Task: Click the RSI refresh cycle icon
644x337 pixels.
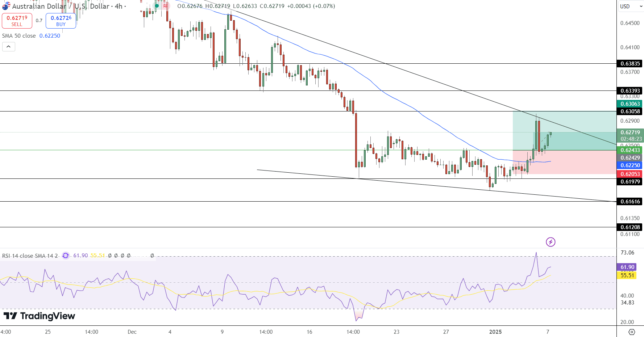Action: (66, 256)
